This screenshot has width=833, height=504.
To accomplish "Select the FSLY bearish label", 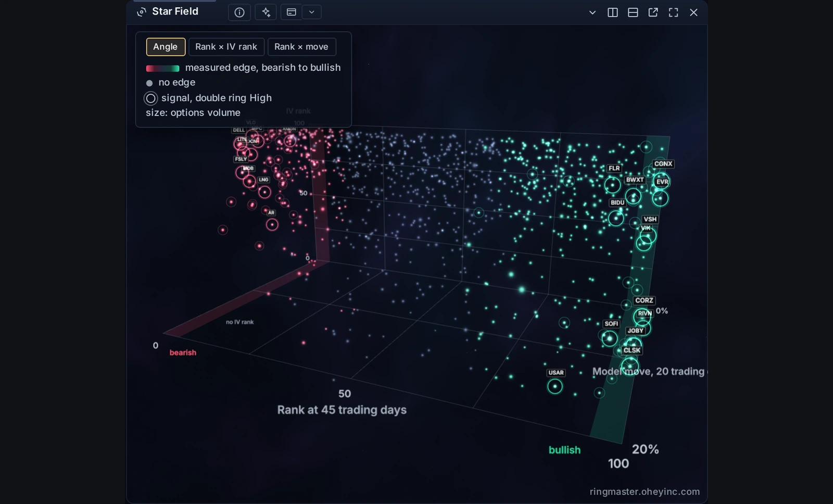I will pos(241,159).
